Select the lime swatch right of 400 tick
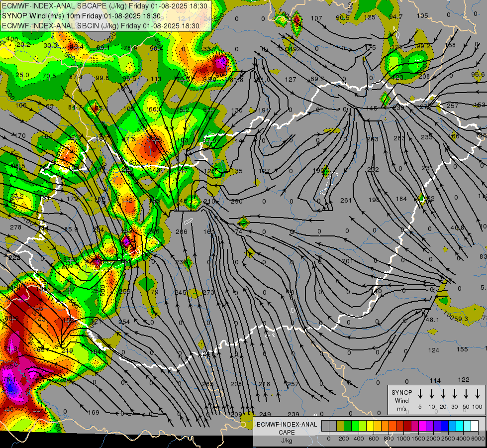This screenshot has width=487, height=448. click(363, 426)
